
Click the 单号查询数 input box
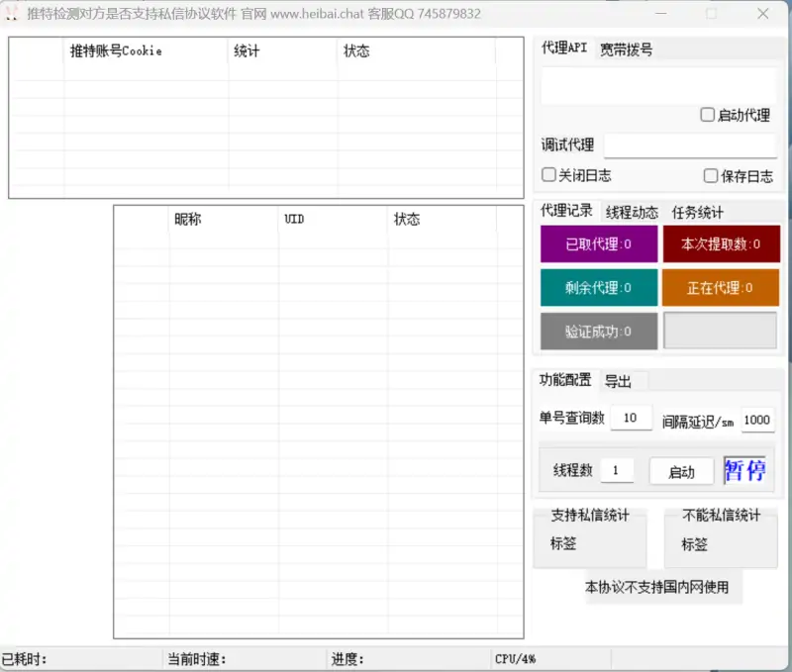631,419
